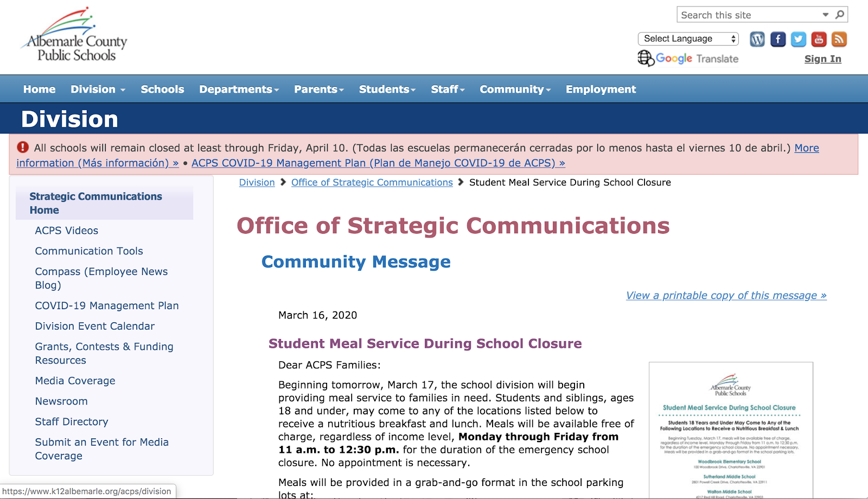Open ACPS COVID-19 Management Plan alert link
This screenshot has height=499, width=868.
[378, 163]
